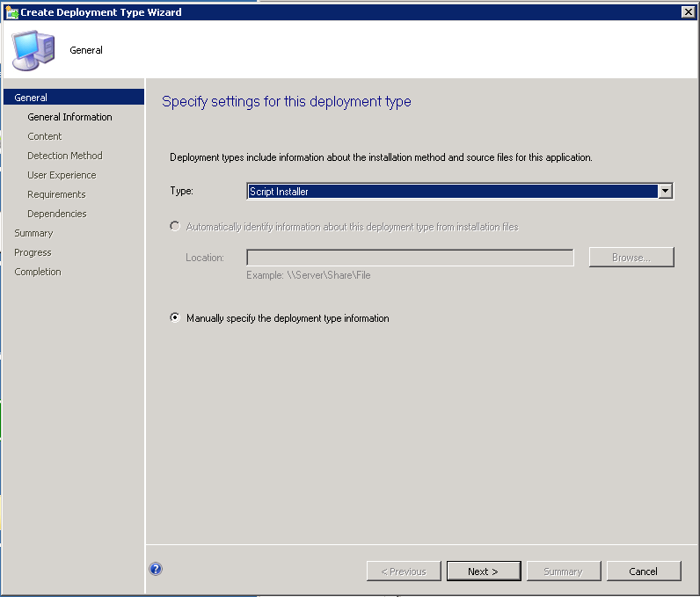Screen dimensions: 700x597
Task: Open the Type dropdown arrow
Action: click(666, 191)
